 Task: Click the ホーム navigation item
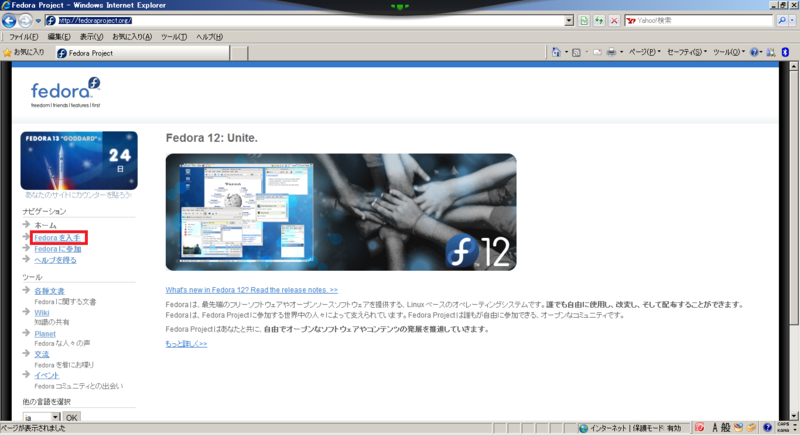click(45, 225)
